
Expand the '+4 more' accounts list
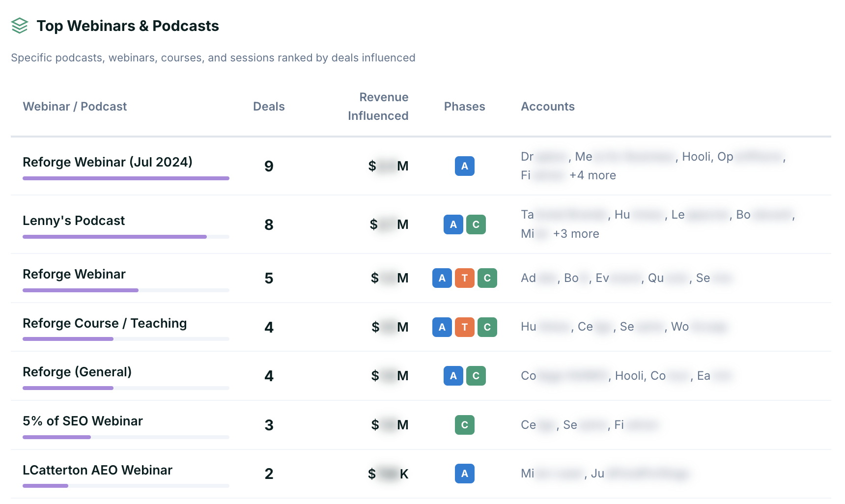[592, 175]
